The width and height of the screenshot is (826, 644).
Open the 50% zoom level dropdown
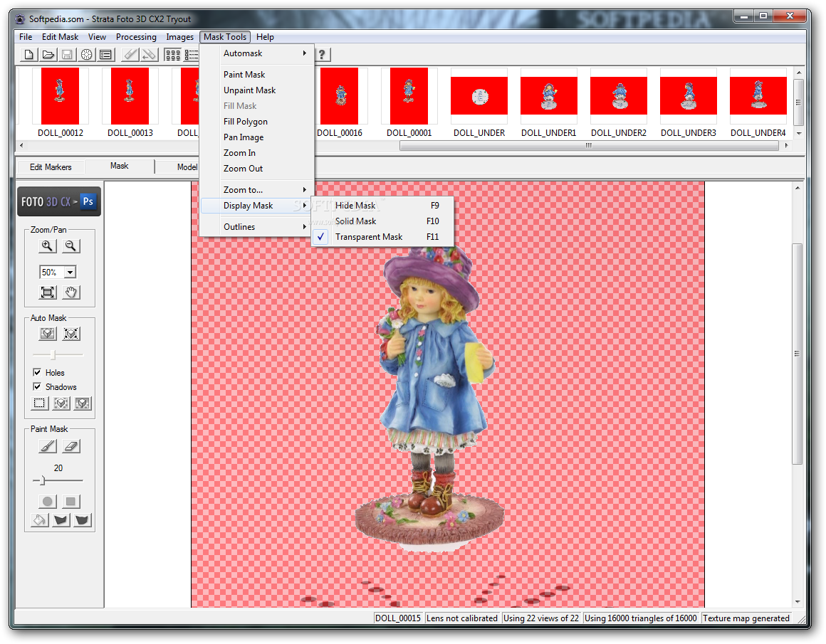[70, 273]
